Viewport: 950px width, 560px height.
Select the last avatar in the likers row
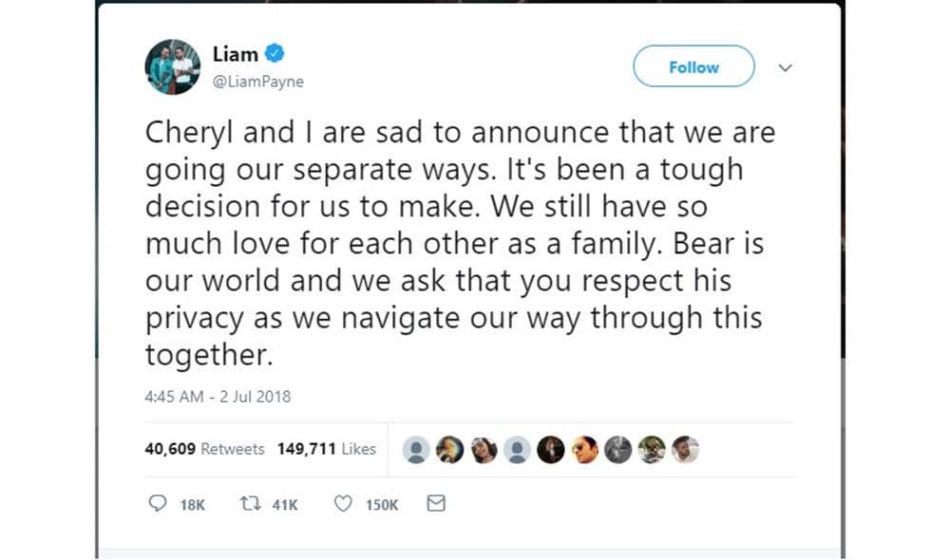coord(684,448)
